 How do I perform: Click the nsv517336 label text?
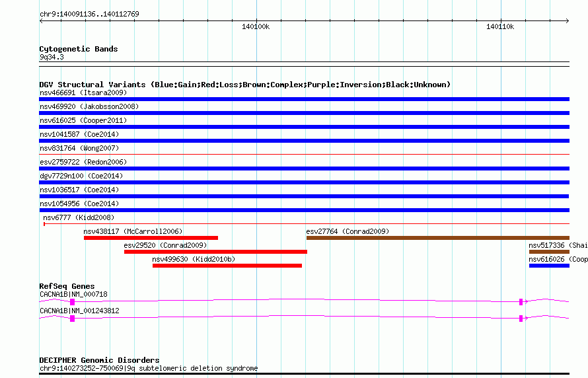pyautogui.click(x=558, y=245)
